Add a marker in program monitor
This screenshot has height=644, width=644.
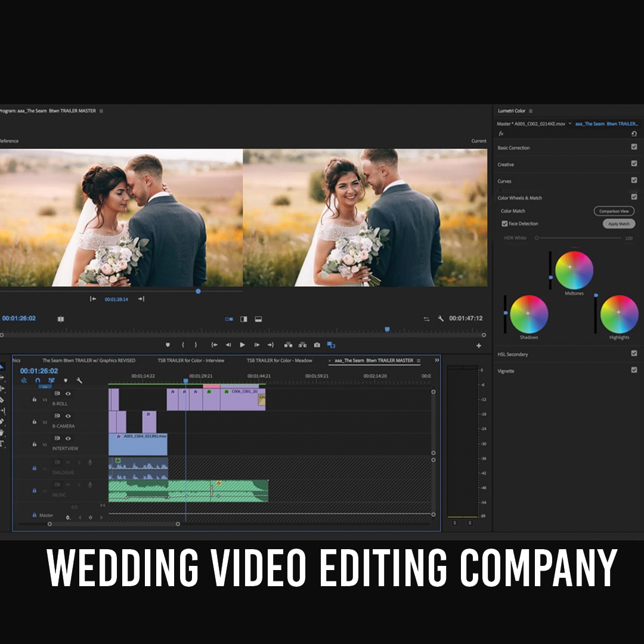pos(168,345)
